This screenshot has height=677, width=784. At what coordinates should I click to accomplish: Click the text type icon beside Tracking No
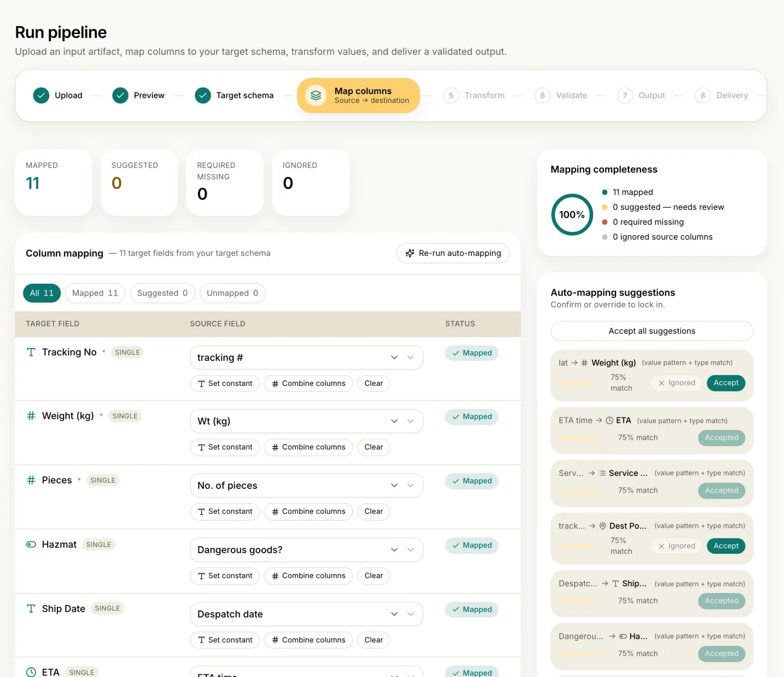[31, 352]
